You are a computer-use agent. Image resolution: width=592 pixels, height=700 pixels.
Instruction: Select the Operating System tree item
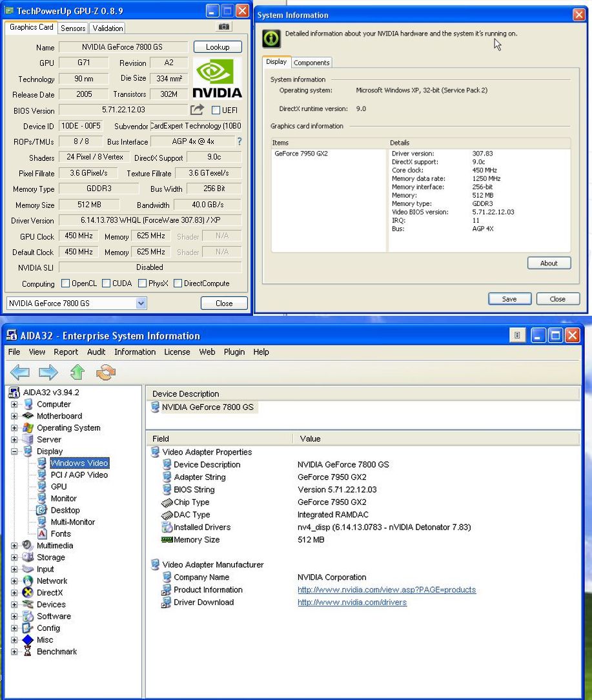coord(68,427)
